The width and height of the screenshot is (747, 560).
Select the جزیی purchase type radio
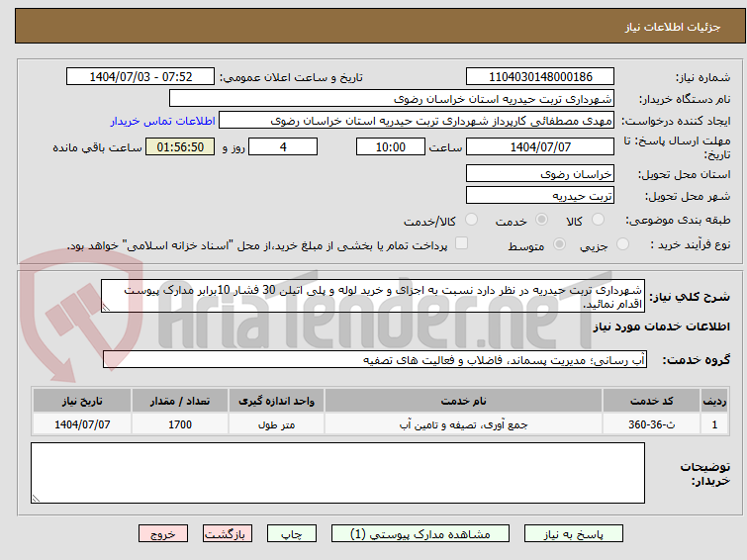(x=622, y=244)
